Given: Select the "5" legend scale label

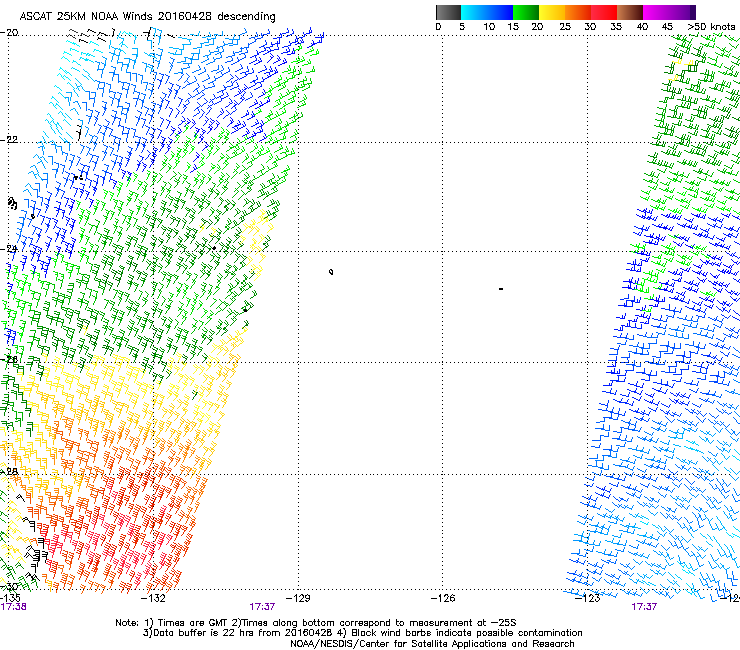Looking at the screenshot, I should [x=462, y=27].
